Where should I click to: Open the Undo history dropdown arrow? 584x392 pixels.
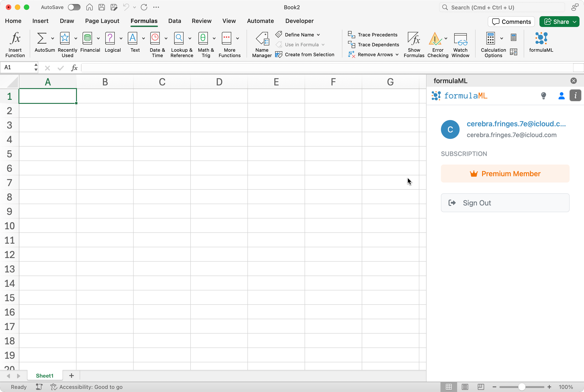[134, 7]
